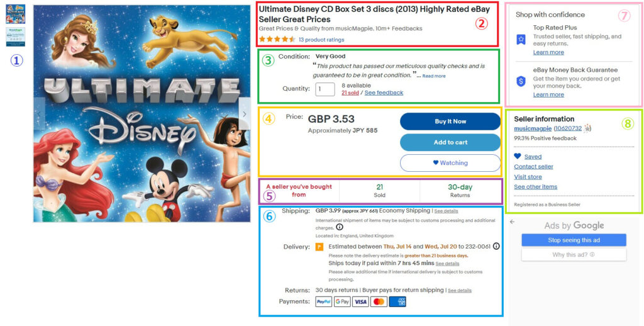Click the Mastercard payment icon
The image size is (644, 326).
point(379,301)
